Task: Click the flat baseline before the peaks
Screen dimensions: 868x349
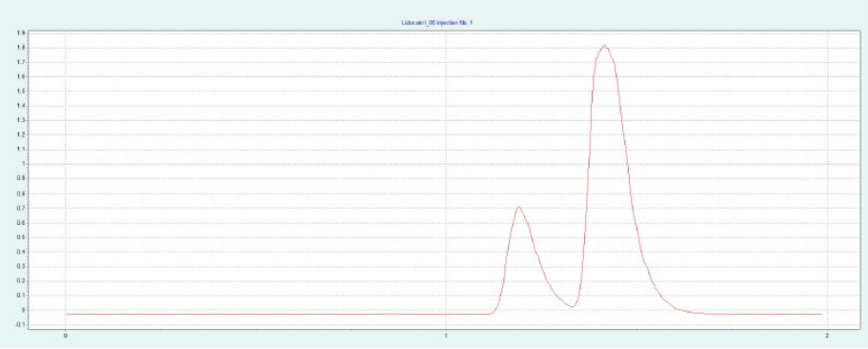Action: point(276,314)
